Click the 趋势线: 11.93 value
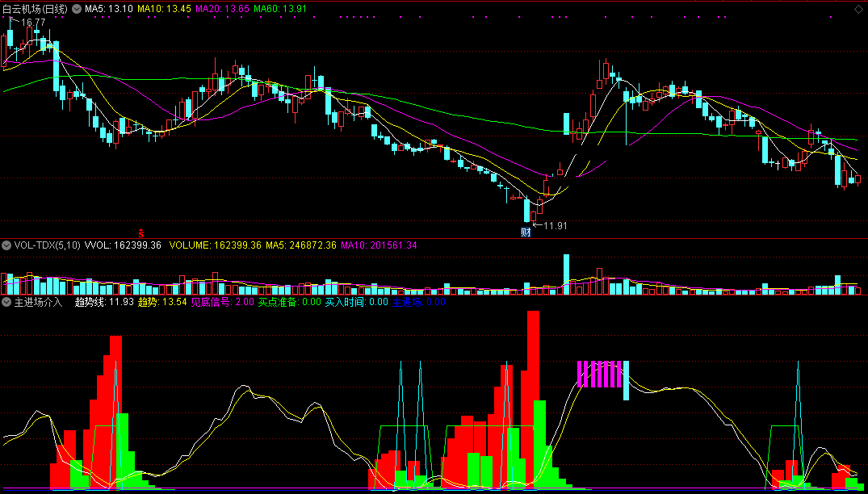Image resolution: width=868 pixels, height=494 pixels. (x=104, y=302)
